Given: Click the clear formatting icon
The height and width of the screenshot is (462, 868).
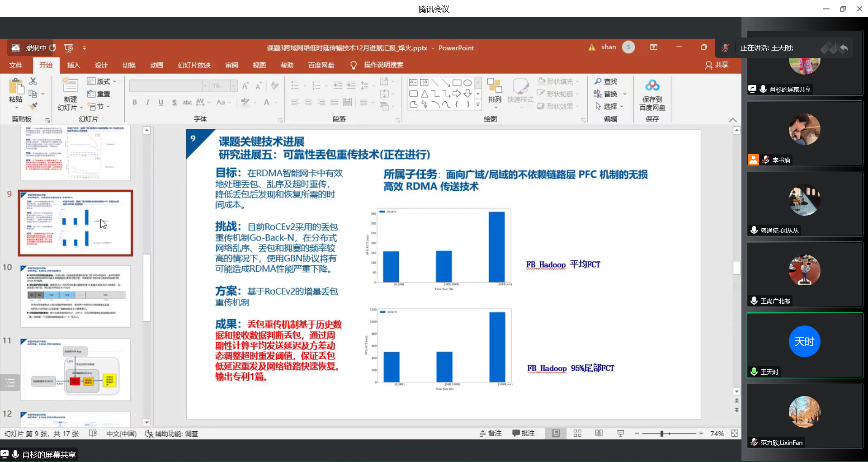Looking at the screenshot, I should (x=275, y=85).
